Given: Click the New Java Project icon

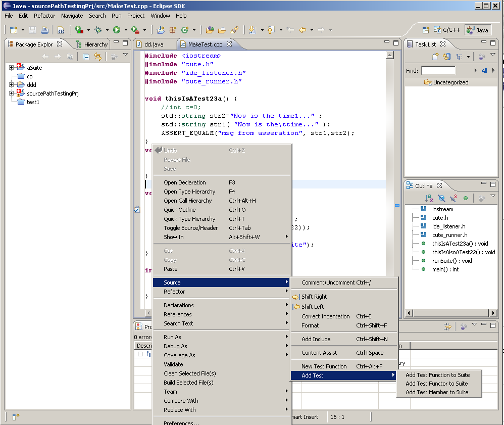Looking at the screenshot, I should [161, 30].
